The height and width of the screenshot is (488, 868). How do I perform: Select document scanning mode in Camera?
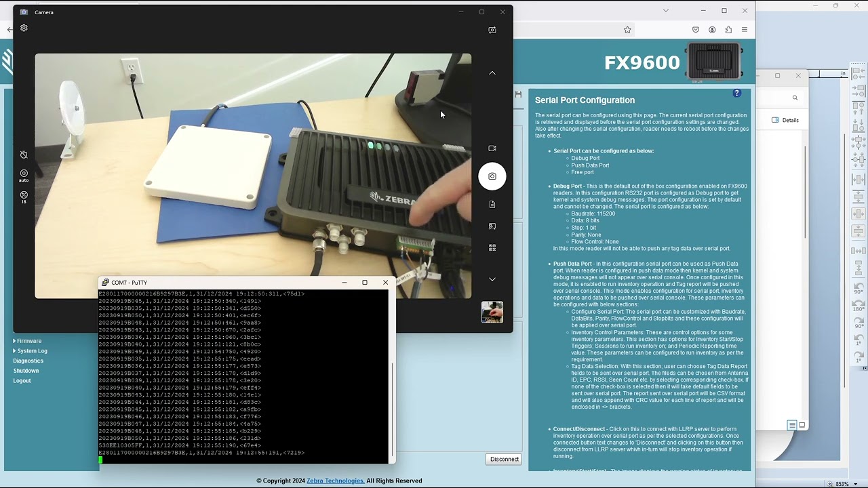[492, 204]
